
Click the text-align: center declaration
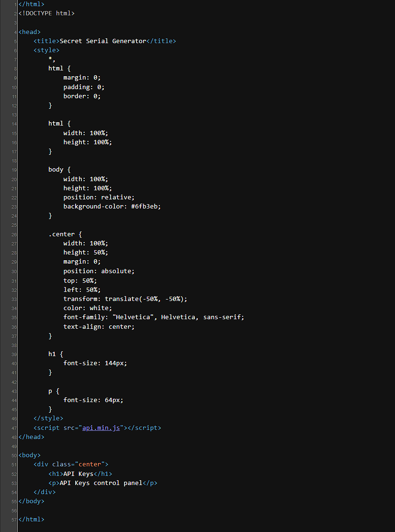click(x=99, y=327)
